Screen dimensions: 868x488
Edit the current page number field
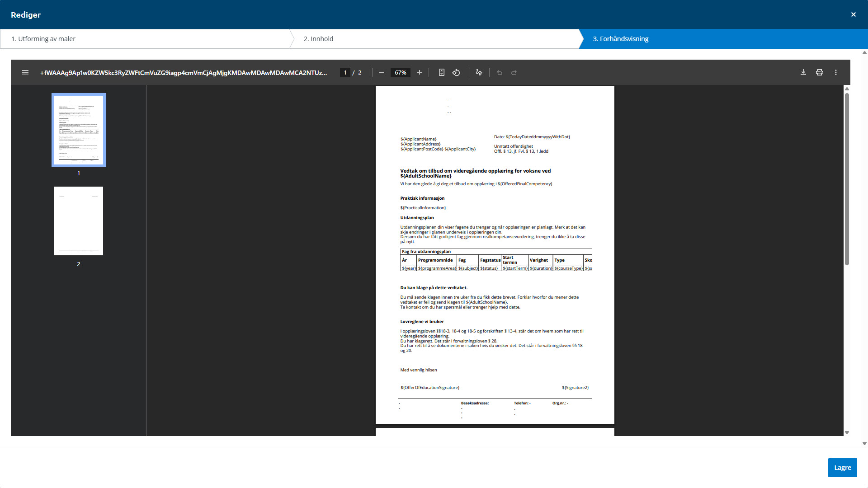pyautogui.click(x=345, y=72)
